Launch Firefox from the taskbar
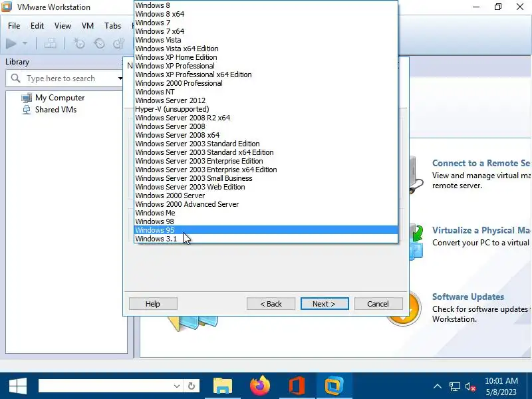Viewport: 532px width, 399px height. point(260,386)
